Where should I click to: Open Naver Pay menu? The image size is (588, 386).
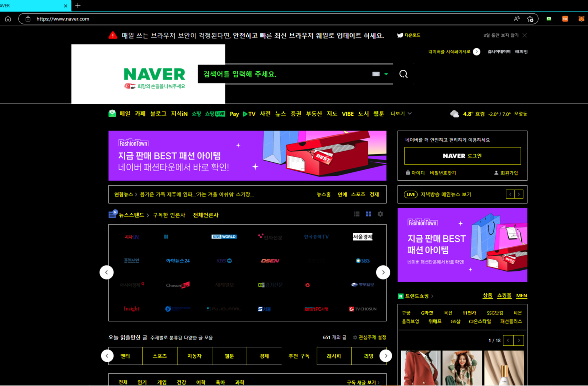pos(234,114)
